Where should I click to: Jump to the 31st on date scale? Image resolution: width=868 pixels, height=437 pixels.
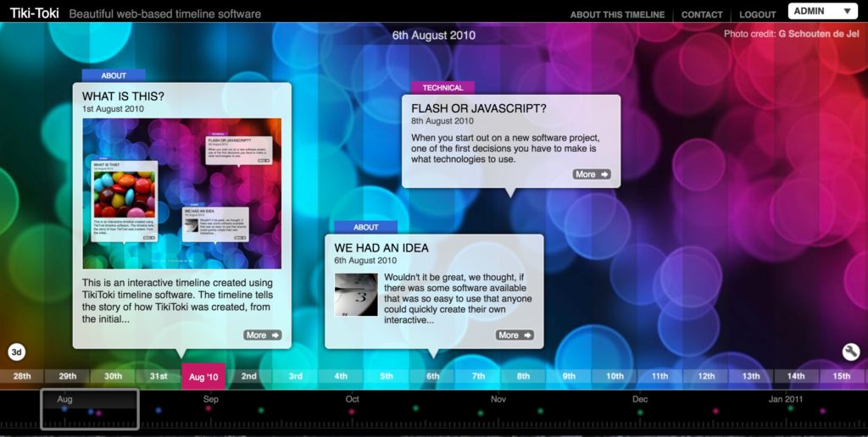click(x=159, y=376)
